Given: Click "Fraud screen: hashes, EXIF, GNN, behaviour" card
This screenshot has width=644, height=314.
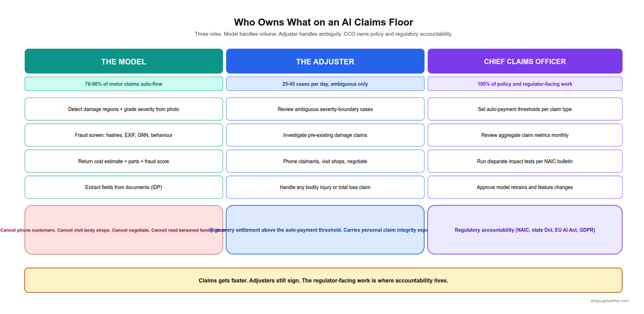Looking at the screenshot, I should [x=124, y=135].
